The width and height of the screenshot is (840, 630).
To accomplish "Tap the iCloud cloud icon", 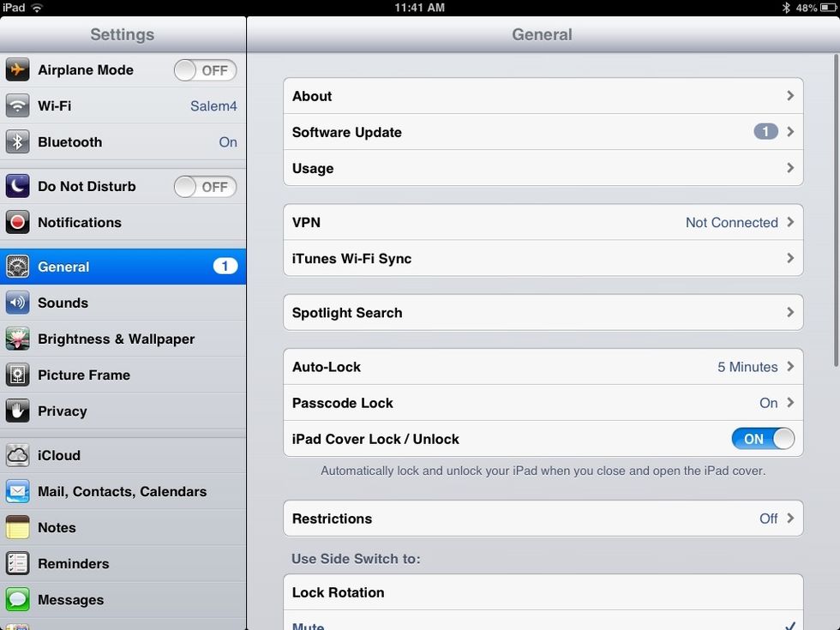I will coord(17,455).
